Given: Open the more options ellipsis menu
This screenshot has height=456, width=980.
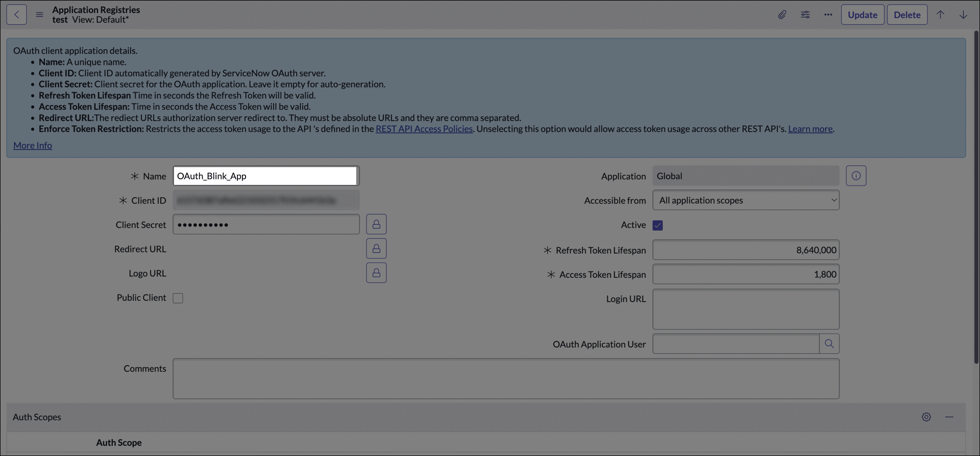Looking at the screenshot, I should (828, 15).
